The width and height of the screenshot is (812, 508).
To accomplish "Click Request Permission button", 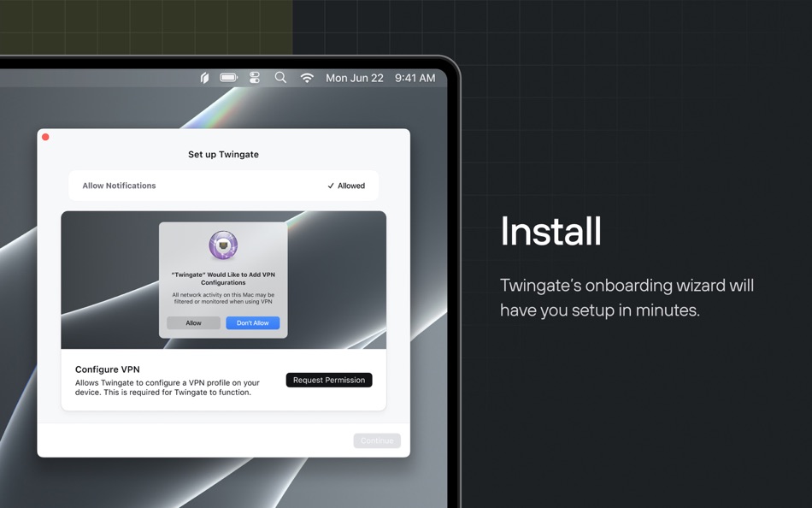I will click(x=329, y=380).
